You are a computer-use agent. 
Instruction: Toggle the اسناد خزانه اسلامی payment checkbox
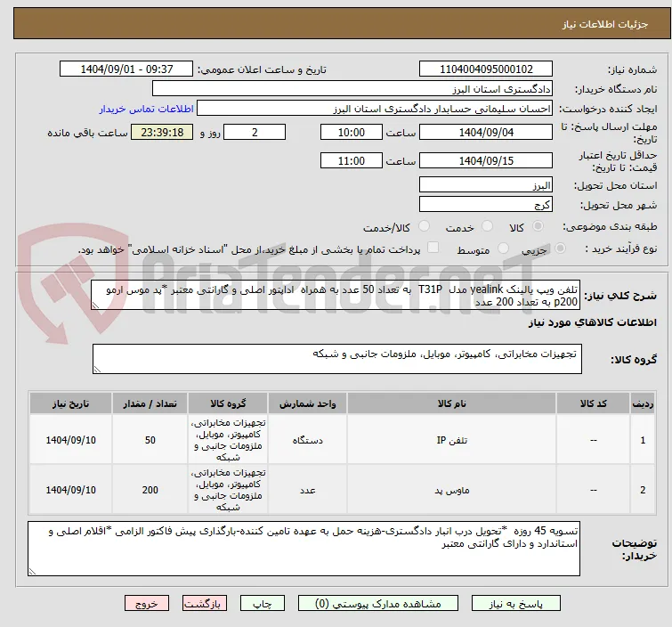tap(433, 248)
